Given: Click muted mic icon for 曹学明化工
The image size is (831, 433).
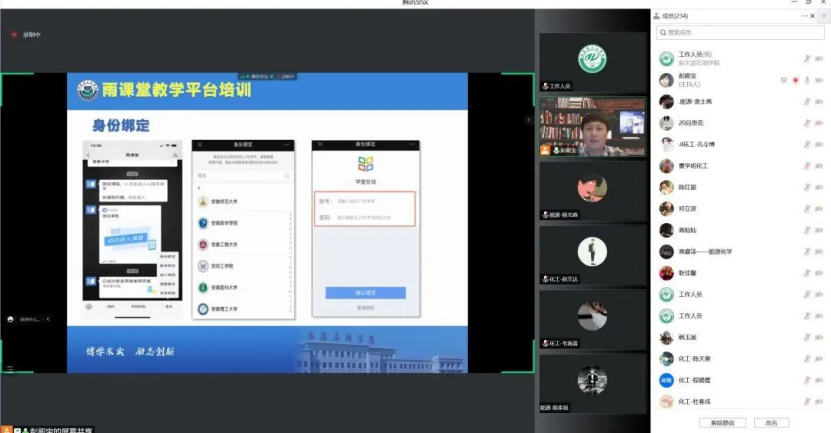Looking at the screenshot, I should [x=807, y=166].
